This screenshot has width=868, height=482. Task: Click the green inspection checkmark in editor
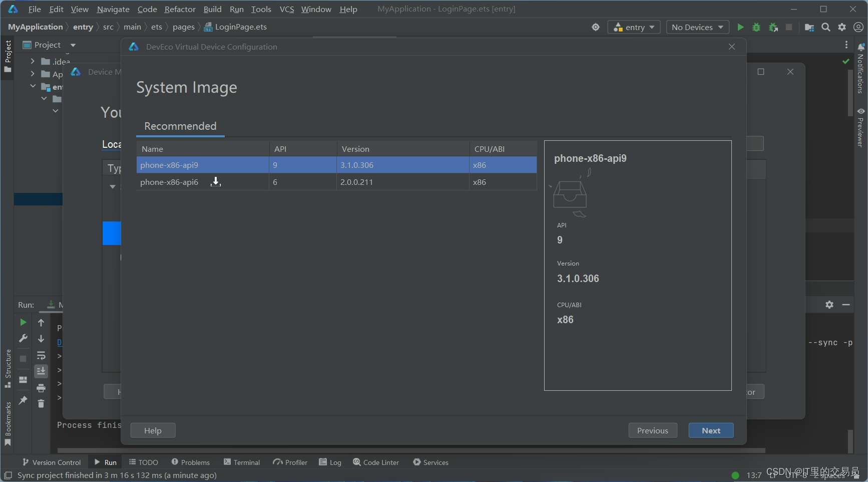click(x=846, y=61)
